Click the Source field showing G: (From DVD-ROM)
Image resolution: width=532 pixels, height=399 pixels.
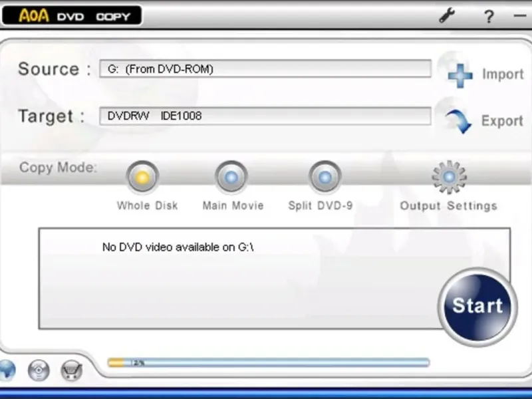[x=265, y=69]
